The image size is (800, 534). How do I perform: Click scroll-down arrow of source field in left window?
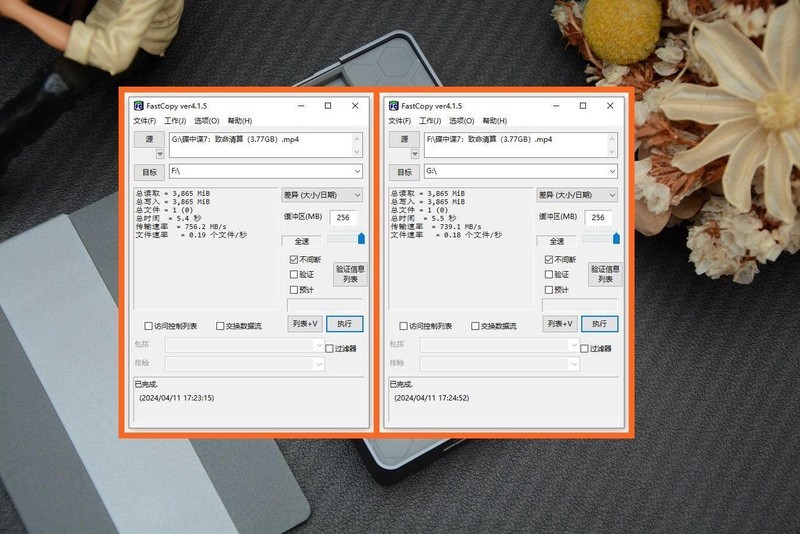(357, 151)
